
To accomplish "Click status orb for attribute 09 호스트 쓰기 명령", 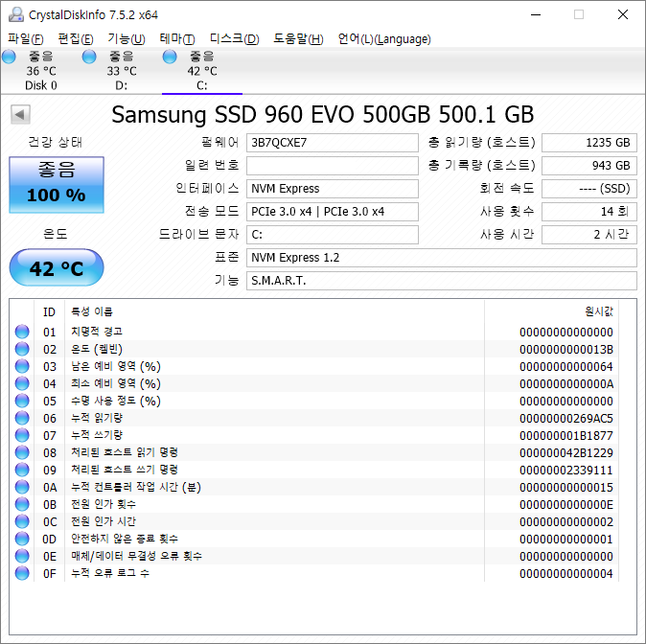I will (22, 470).
